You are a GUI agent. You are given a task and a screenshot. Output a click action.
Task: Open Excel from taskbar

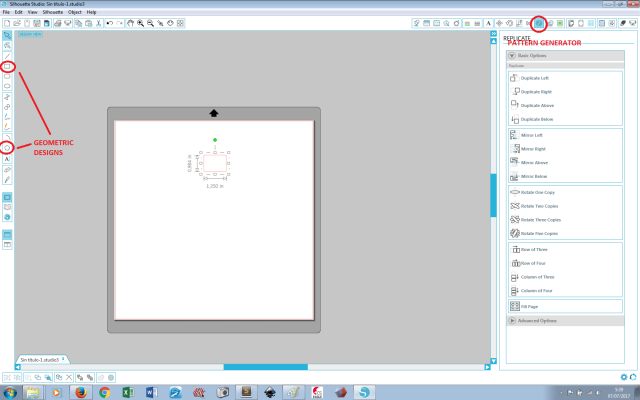128,392
